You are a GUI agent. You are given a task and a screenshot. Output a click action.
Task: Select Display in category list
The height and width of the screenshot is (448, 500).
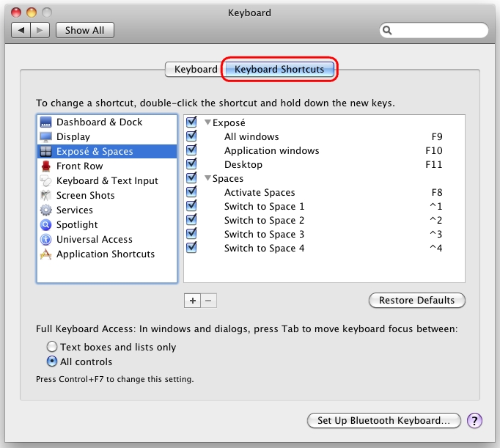click(107, 137)
